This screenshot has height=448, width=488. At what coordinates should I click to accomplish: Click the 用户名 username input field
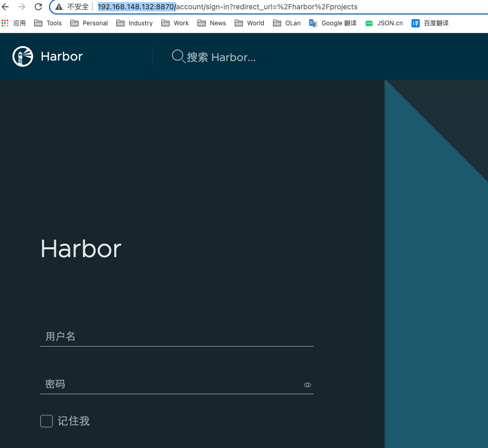pos(176,337)
